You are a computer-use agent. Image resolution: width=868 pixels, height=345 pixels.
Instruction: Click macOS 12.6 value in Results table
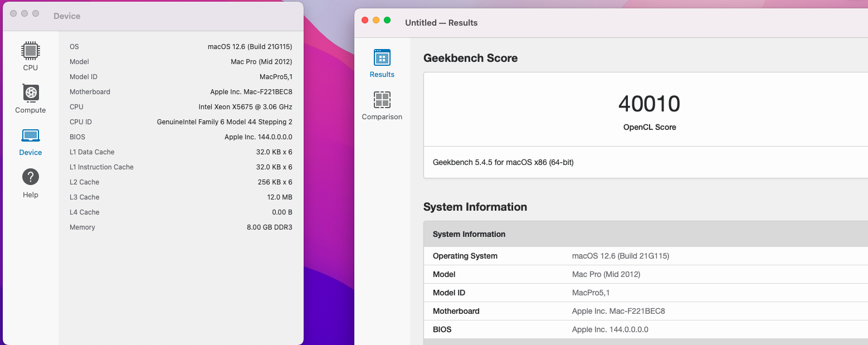[621, 256]
